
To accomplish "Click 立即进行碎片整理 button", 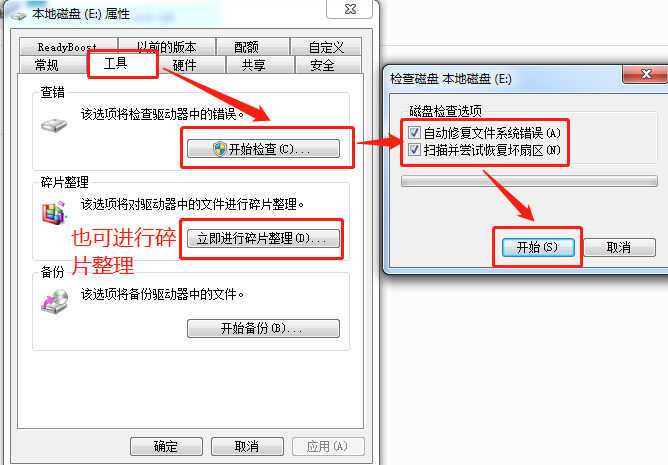I will click(263, 239).
